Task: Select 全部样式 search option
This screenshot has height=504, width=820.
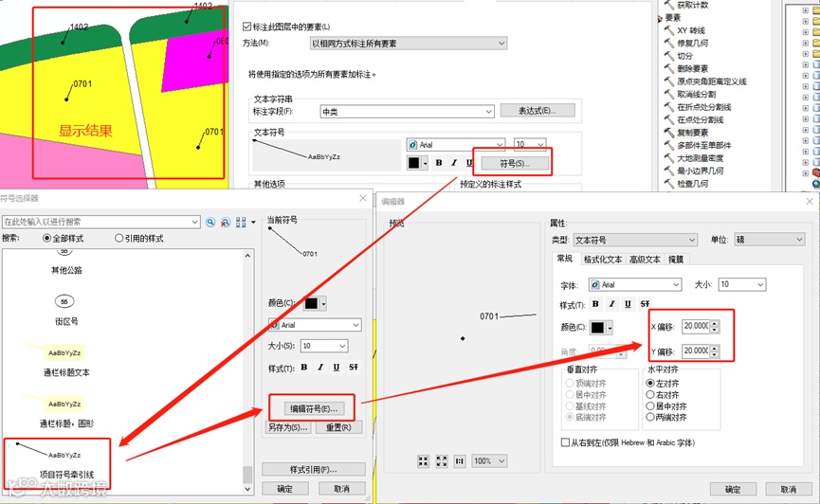Action: coord(47,239)
